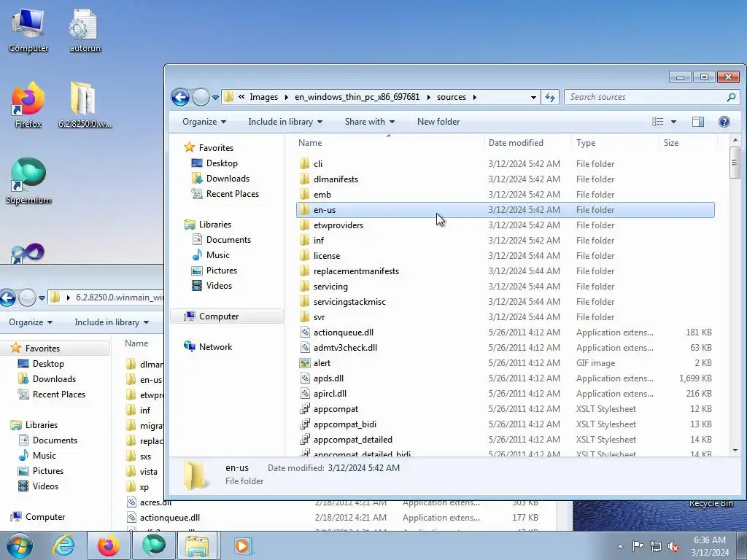Select the emb folder
Screen dimensions: 747x560
505,194
